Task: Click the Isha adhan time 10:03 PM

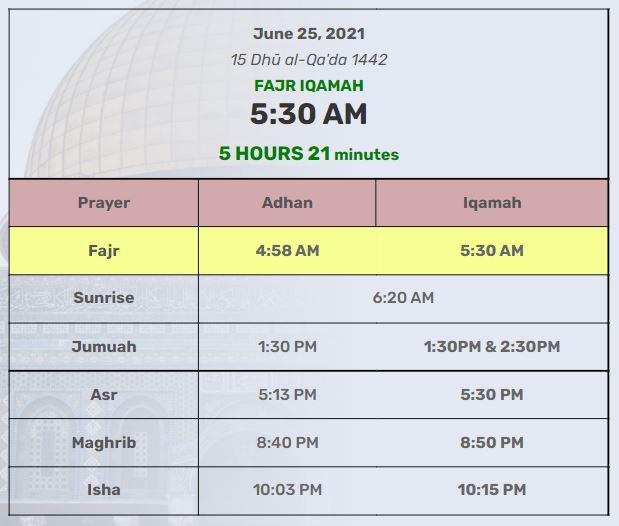Action: pos(287,490)
